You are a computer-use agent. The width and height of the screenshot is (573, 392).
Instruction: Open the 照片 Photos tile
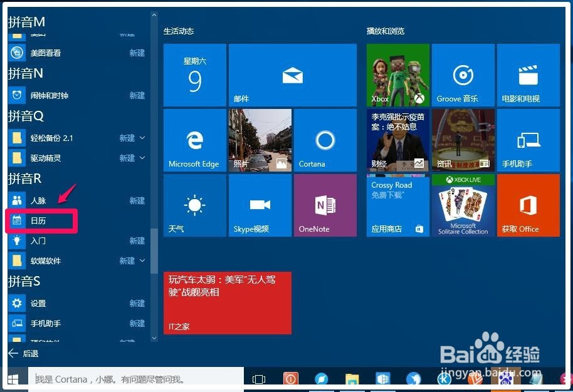260,140
